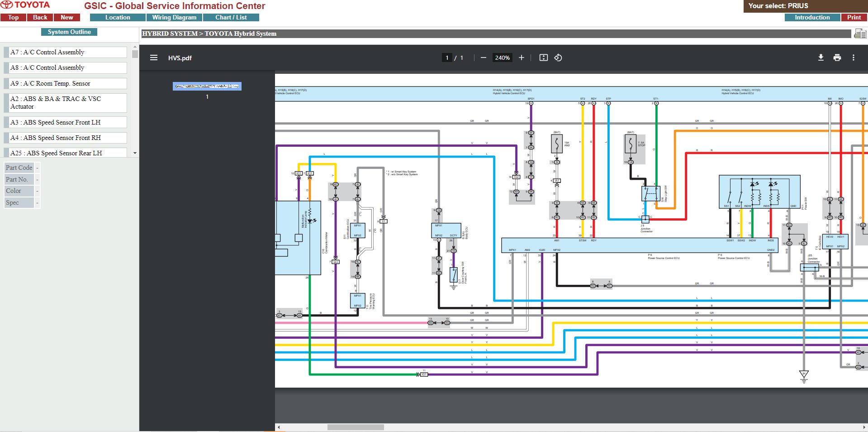Click the Part No. label
Viewport: 868px width, 432px height.
[x=19, y=179]
